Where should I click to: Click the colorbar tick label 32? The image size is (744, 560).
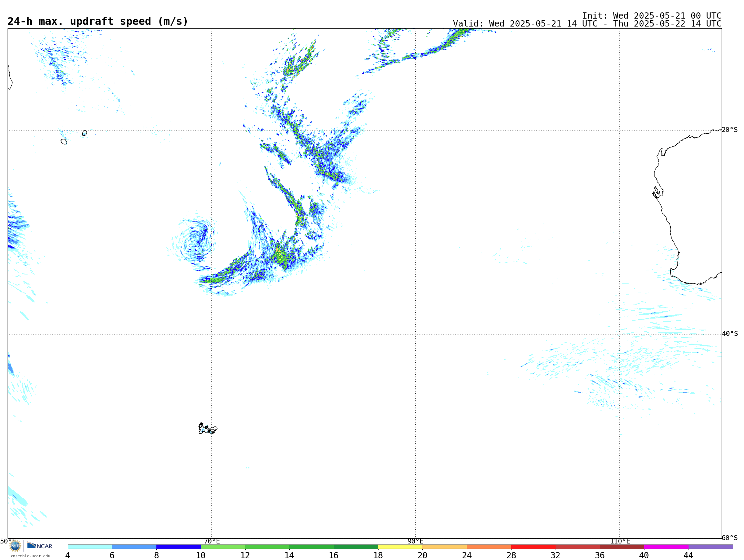pyautogui.click(x=556, y=556)
